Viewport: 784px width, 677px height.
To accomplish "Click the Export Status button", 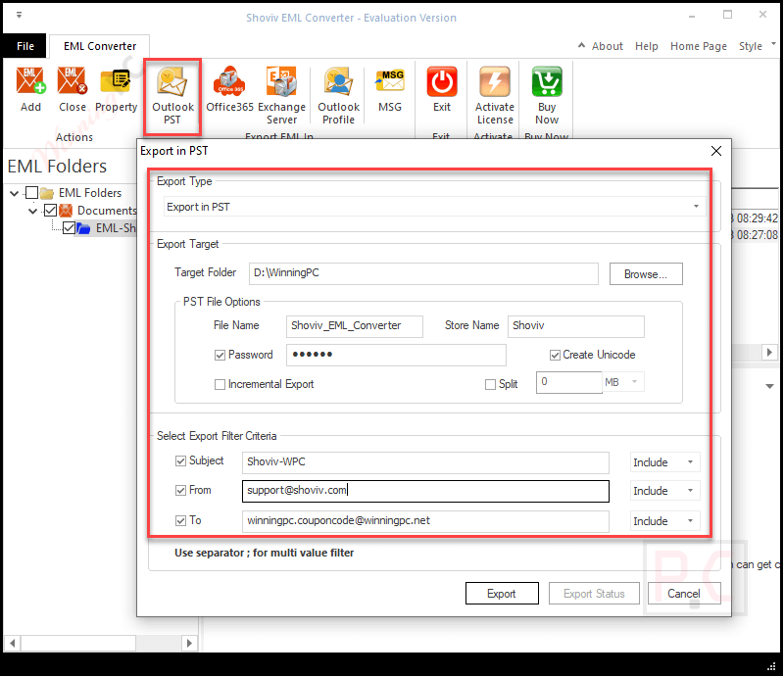I will [594, 593].
